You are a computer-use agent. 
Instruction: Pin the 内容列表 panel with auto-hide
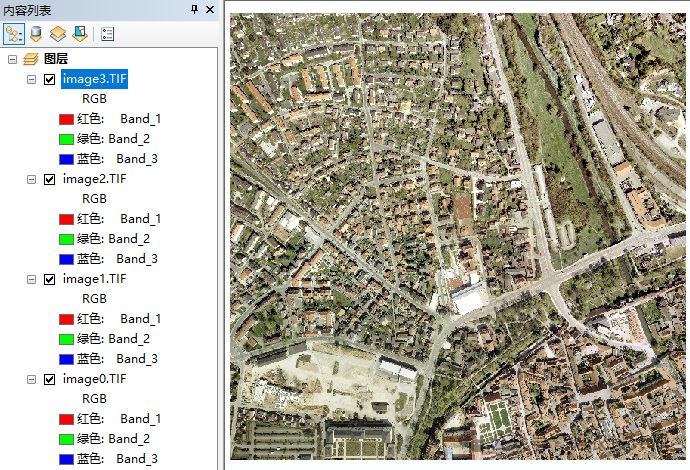tap(194, 9)
